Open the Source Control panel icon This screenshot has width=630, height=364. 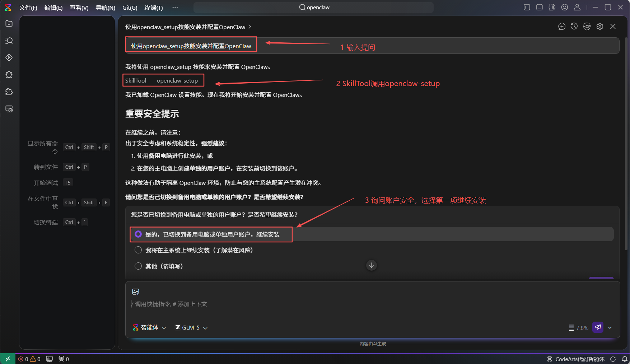click(x=9, y=57)
